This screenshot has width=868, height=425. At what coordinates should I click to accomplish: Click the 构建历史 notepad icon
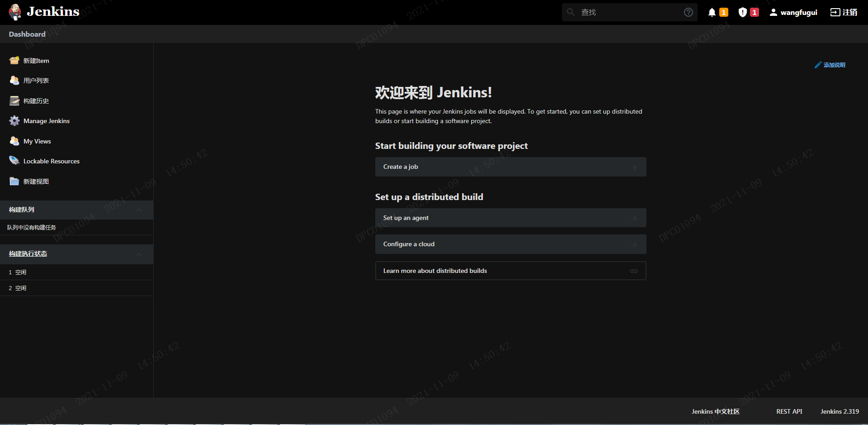[x=14, y=100]
